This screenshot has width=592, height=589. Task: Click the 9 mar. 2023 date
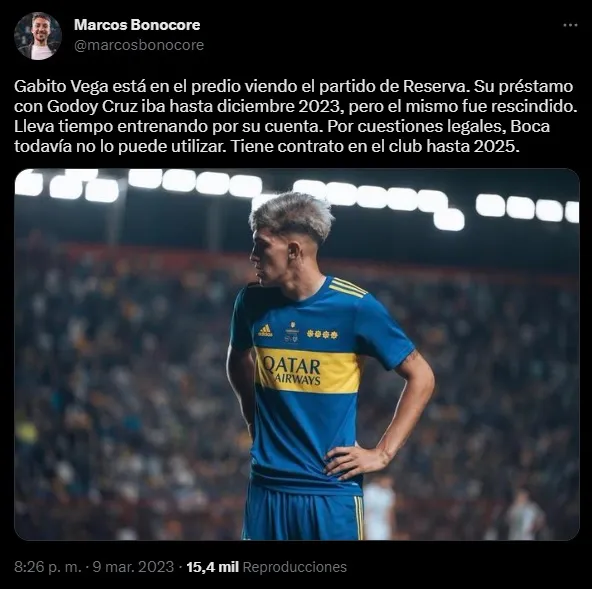coord(133,567)
